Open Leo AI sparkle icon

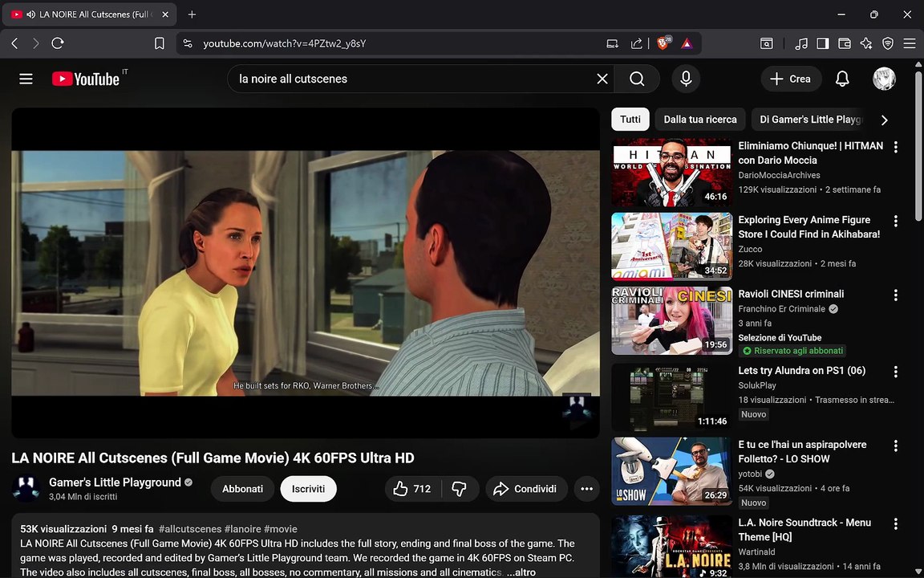point(866,43)
